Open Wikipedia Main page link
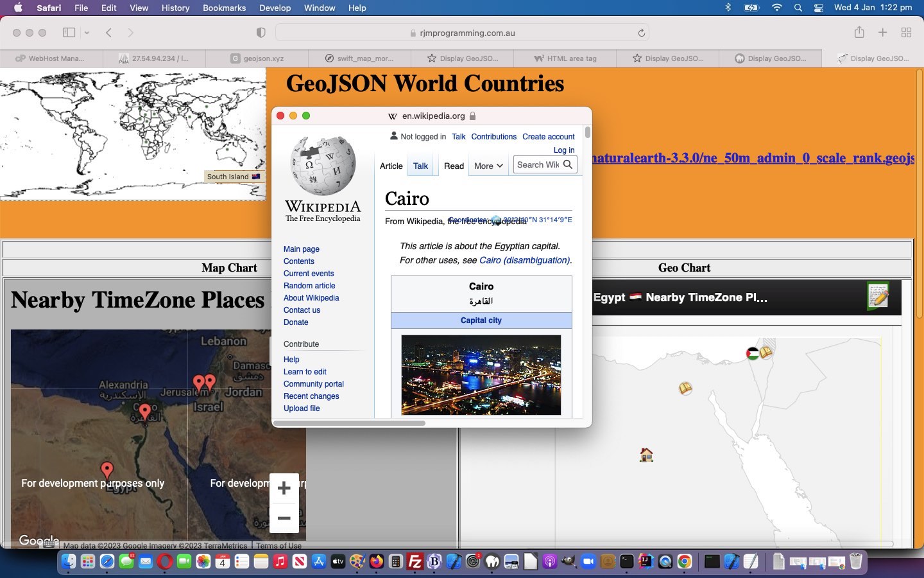The width and height of the screenshot is (924, 578). point(302,249)
